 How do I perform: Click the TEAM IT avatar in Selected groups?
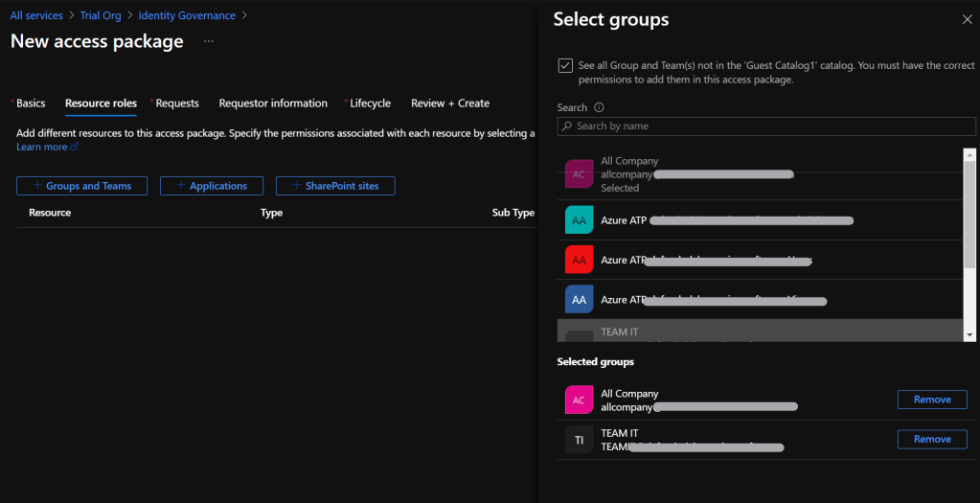point(579,440)
